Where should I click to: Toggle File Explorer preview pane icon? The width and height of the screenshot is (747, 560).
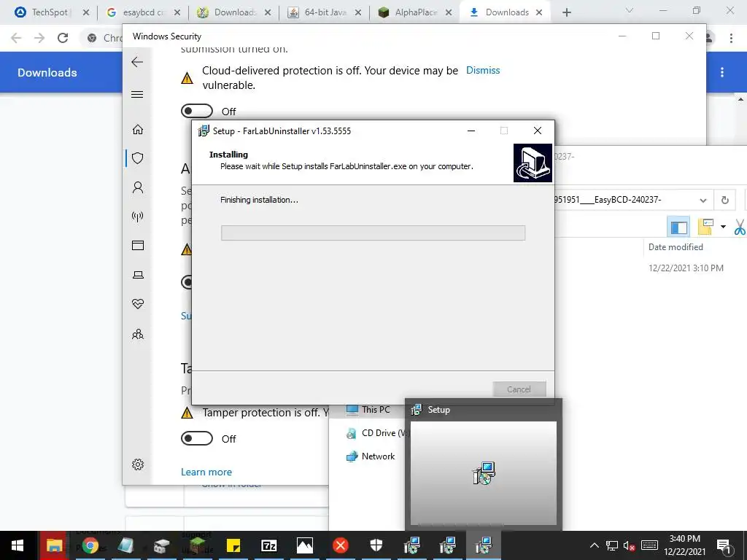[x=679, y=227]
